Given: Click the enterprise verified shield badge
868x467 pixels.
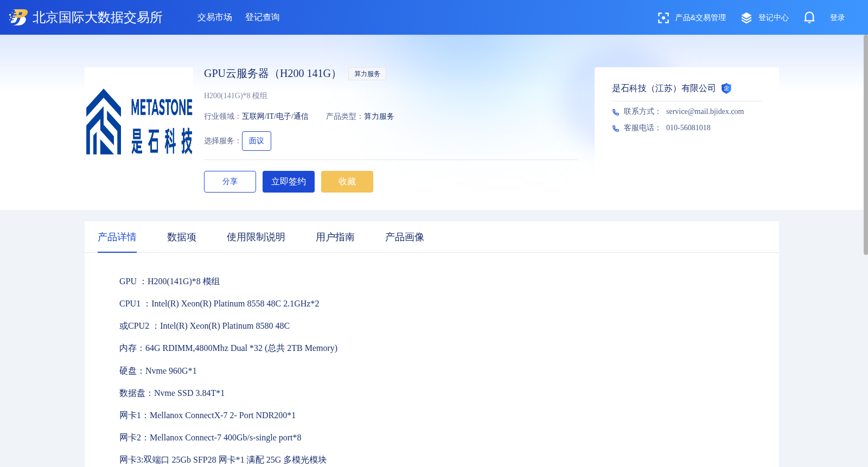Looking at the screenshot, I should pyautogui.click(x=726, y=88).
